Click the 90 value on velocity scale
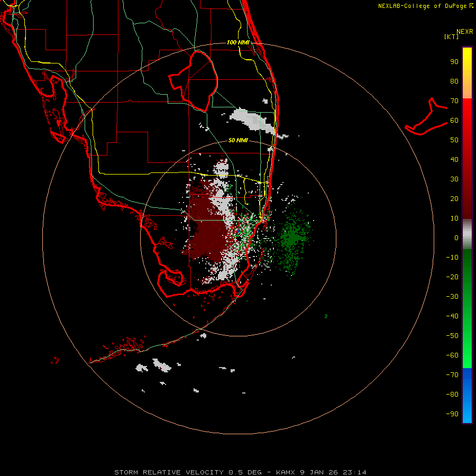Screen dimensions: 476x476 pos(454,62)
